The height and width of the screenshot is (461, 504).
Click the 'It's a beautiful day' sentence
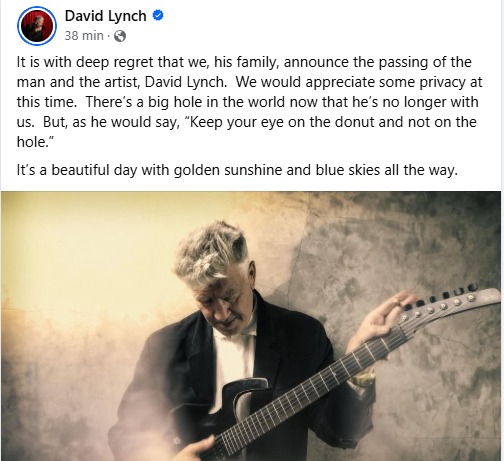click(237, 170)
